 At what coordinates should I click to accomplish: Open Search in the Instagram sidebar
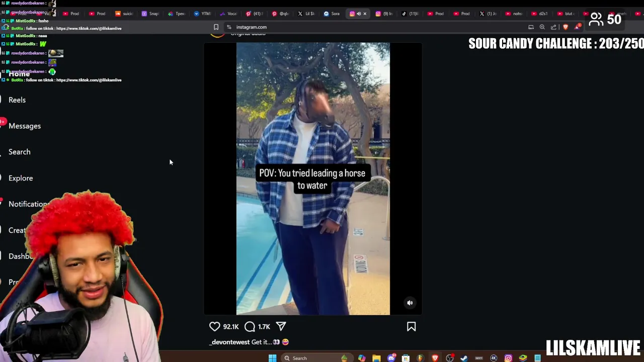click(20, 152)
